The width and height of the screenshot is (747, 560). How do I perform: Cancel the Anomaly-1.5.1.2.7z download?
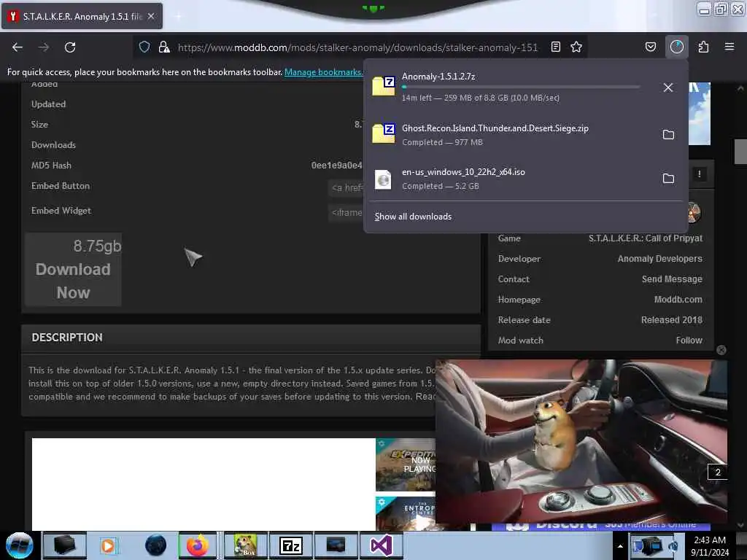(668, 87)
